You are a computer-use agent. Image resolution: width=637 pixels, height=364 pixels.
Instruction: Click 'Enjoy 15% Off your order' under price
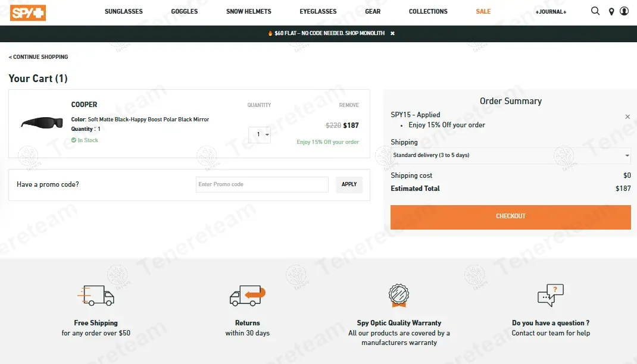pos(328,142)
